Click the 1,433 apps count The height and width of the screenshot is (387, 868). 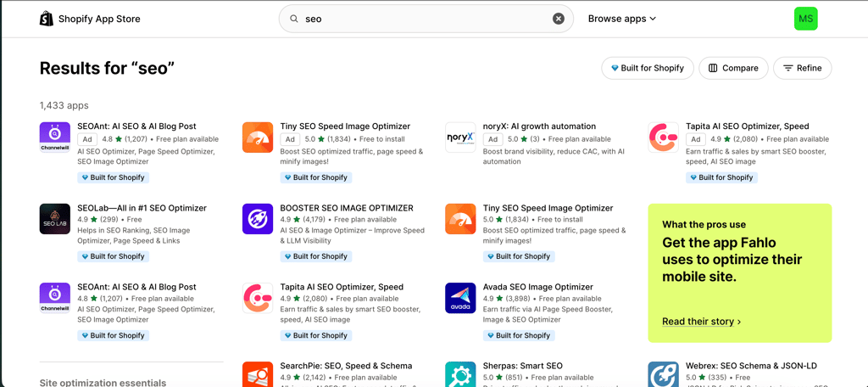click(x=64, y=105)
